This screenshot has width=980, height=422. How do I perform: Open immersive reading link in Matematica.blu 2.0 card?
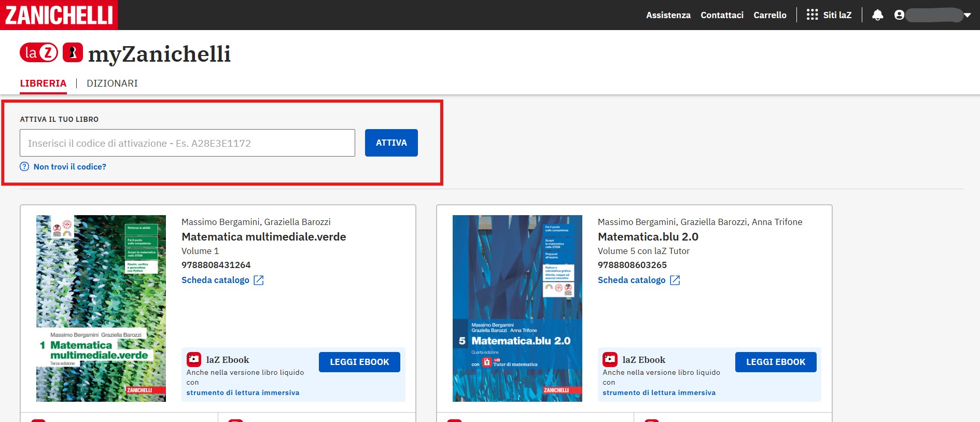pos(659,392)
